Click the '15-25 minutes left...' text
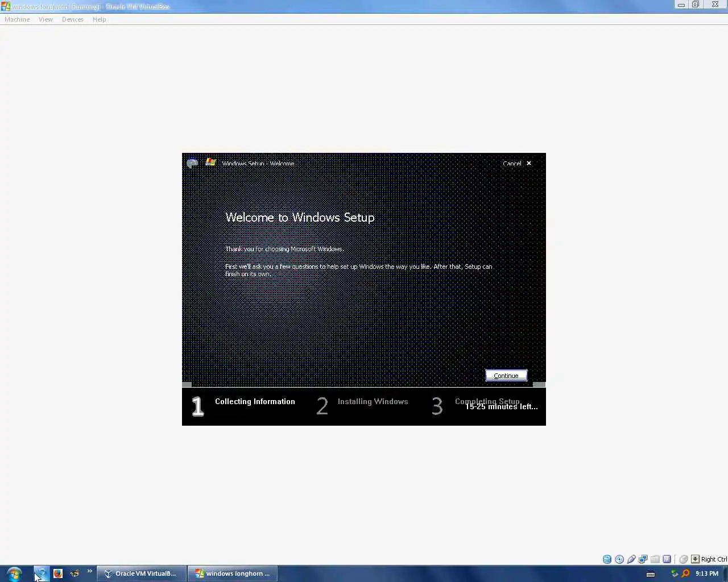728x582 pixels. tap(502, 407)
